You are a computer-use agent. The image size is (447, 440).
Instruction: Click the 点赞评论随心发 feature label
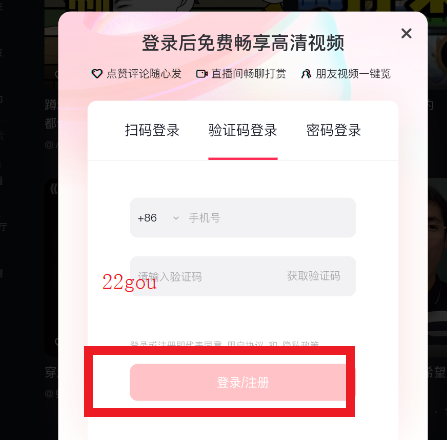144,74
